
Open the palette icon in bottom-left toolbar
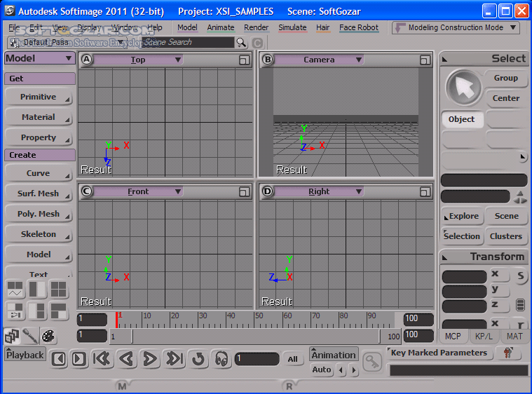tap(48, 336)
